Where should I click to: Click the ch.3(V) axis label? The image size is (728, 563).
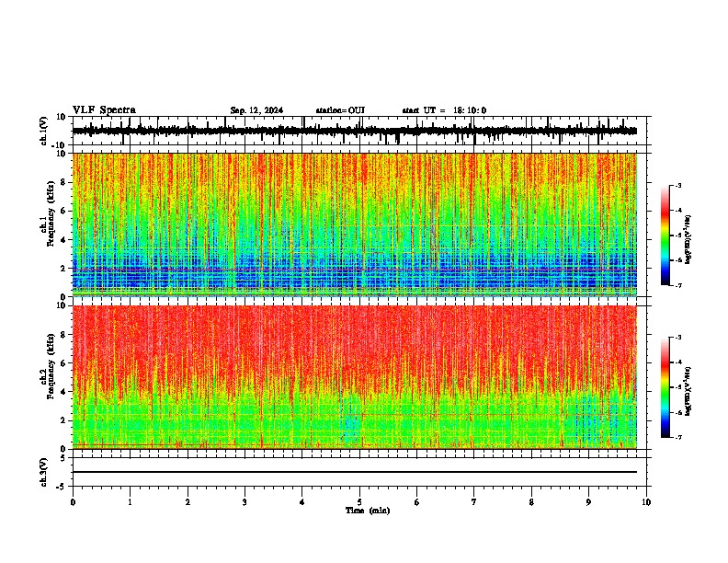point(44,472)
